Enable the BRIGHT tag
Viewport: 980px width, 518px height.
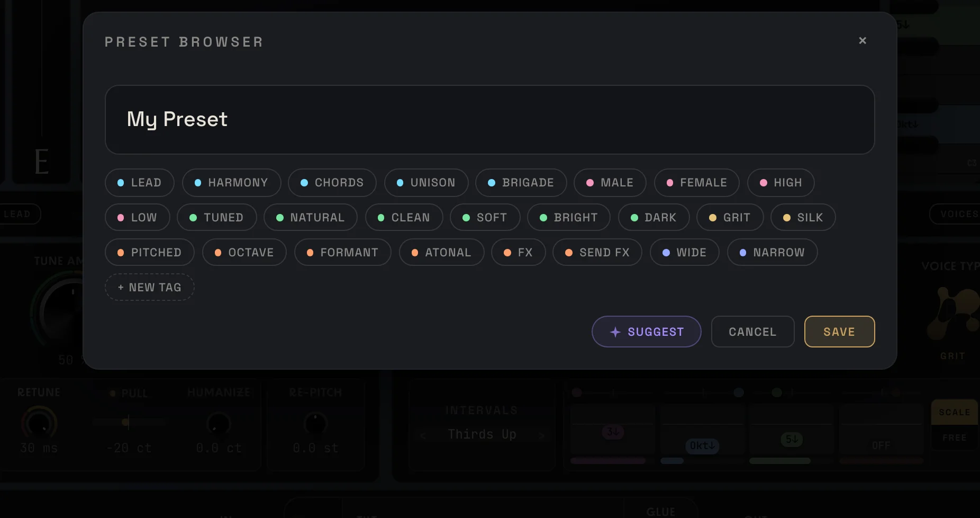click(569, 218)
